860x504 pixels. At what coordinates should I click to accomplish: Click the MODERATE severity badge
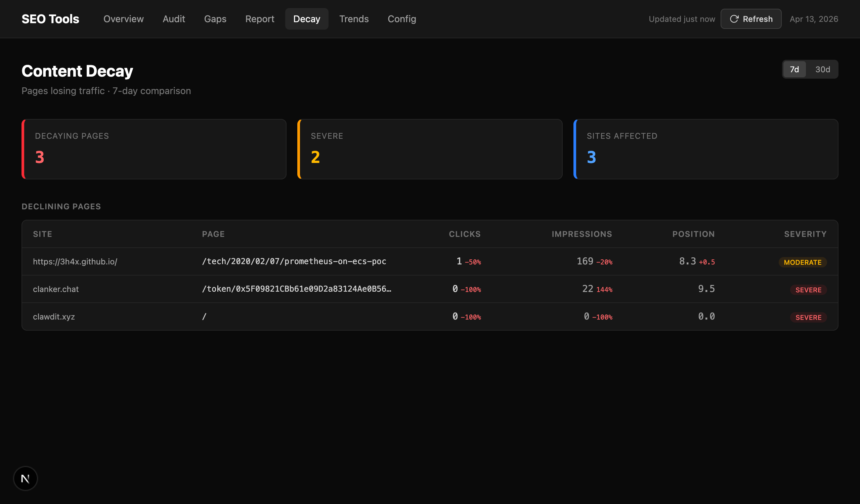pos(803,262)
